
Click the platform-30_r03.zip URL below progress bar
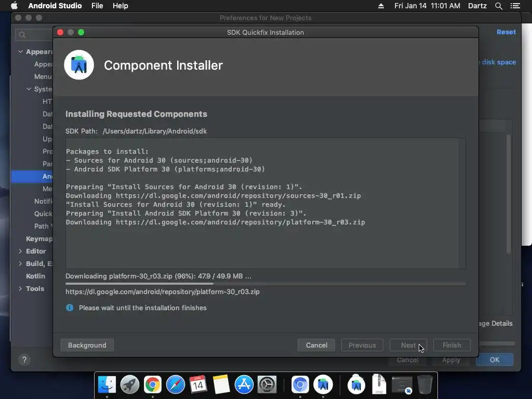point(163,291)
